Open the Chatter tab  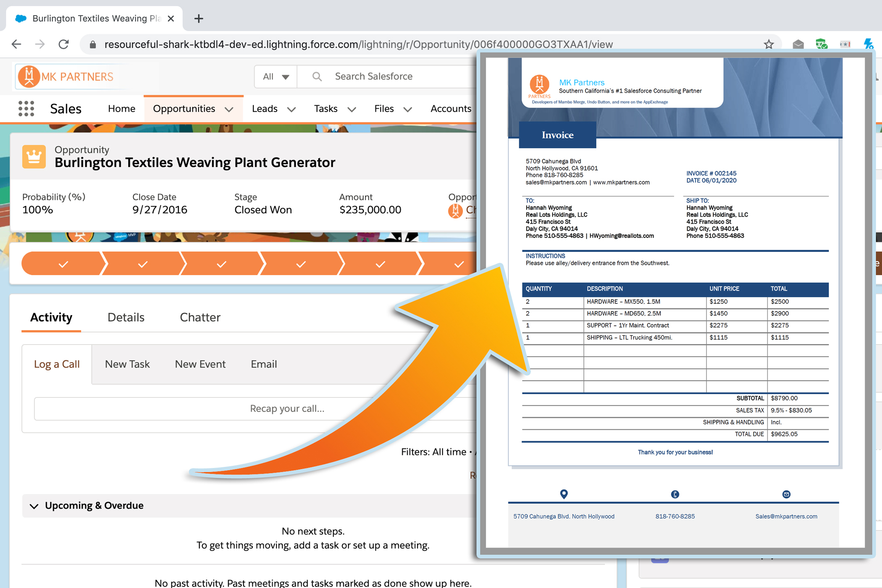200,317
